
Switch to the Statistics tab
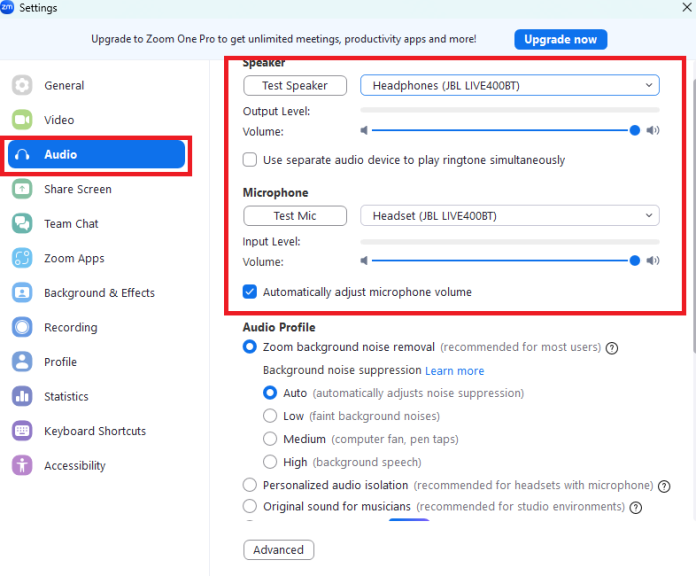[x=66, y=397]
